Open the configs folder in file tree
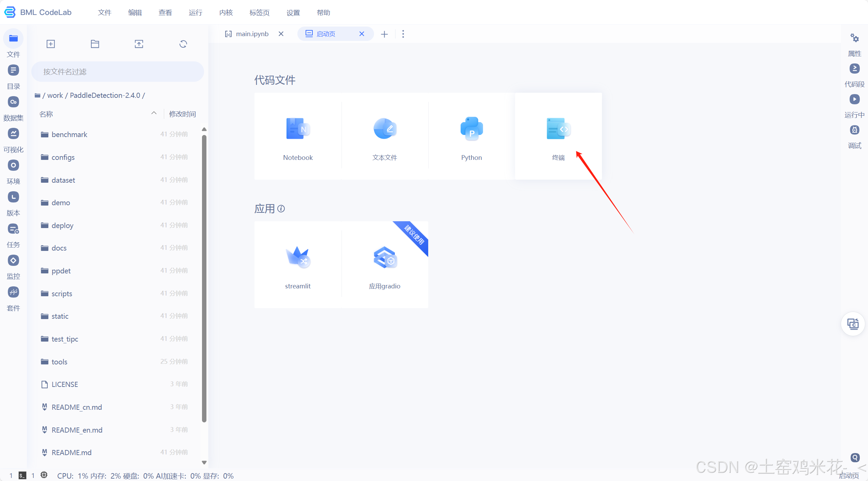 [63, 157]
